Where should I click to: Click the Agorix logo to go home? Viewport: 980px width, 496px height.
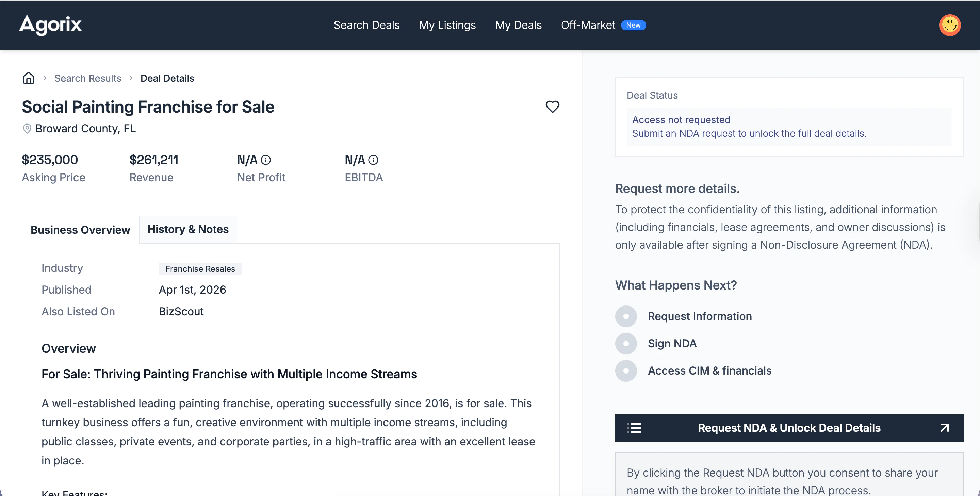(x=50, y=24)
